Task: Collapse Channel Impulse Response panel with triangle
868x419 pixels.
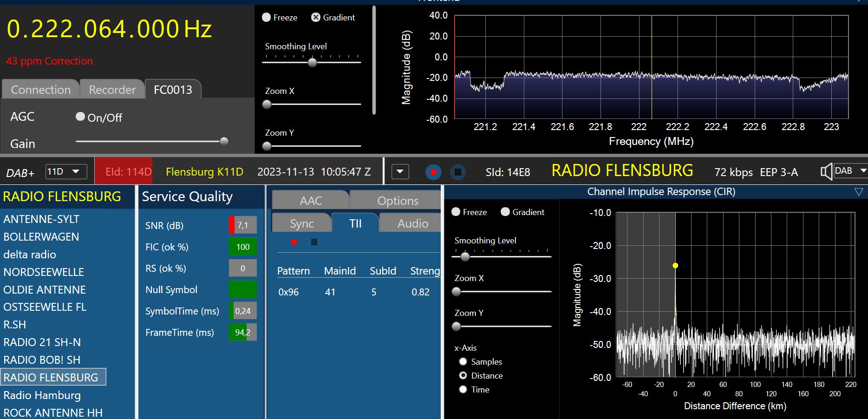Action: click(858, 192)
